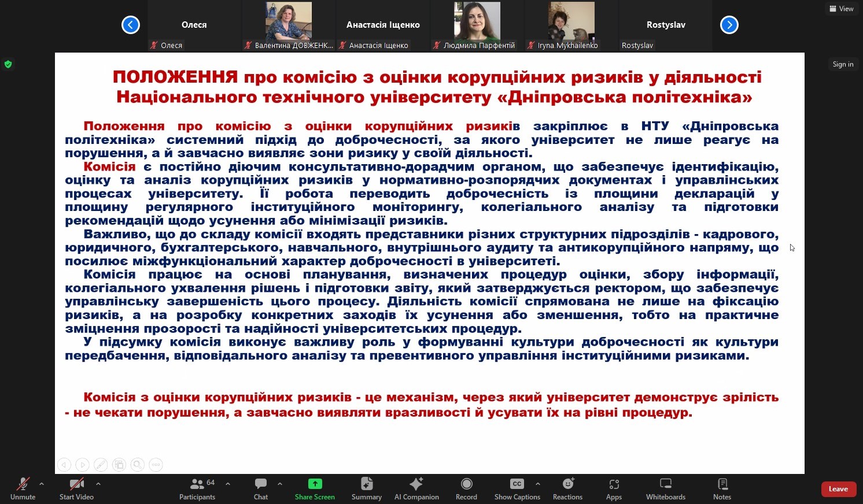Expand audio options next to Unmute
The width and height of the screenshot is (863, 504).
(41, 484)
